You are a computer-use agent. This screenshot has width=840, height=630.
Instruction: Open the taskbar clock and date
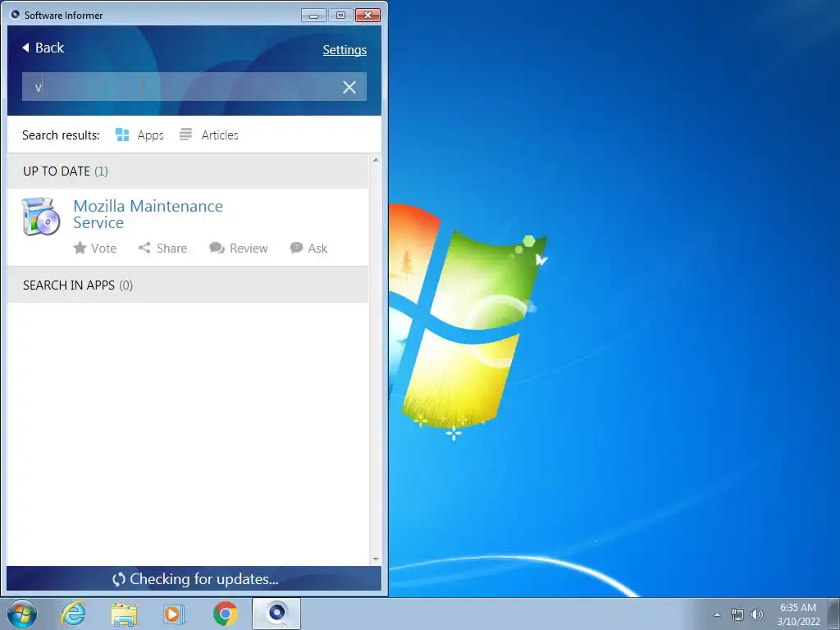[798, 614]
